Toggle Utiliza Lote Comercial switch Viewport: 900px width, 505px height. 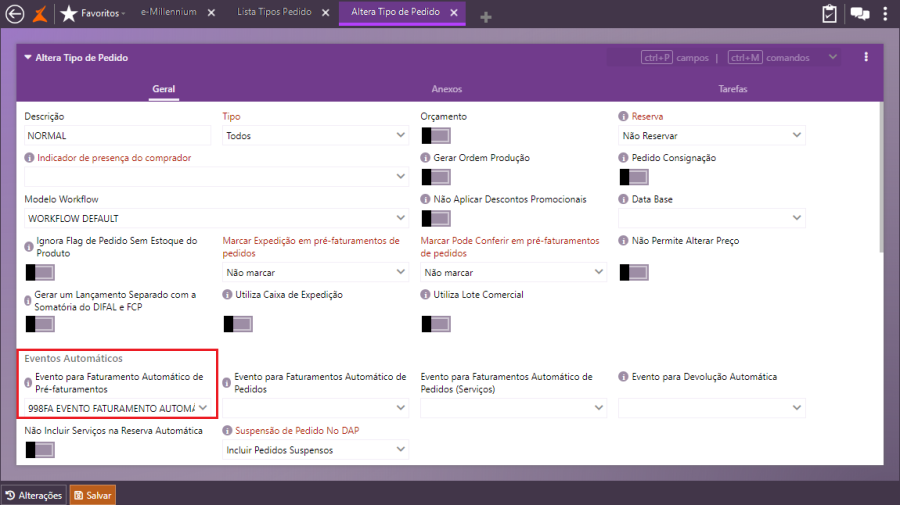pyautogui.click(x=436, y=324)
